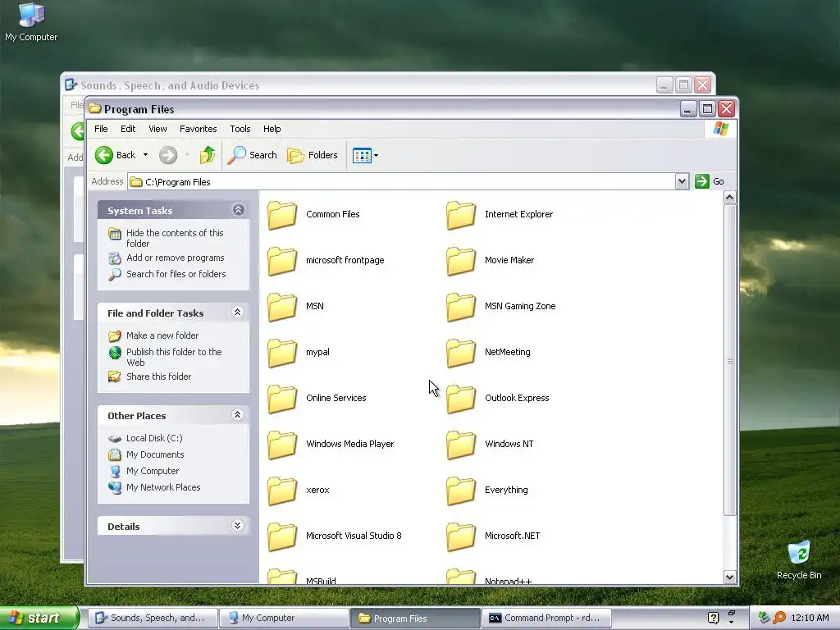Open My Computer link in Other Places

point(152,471)
